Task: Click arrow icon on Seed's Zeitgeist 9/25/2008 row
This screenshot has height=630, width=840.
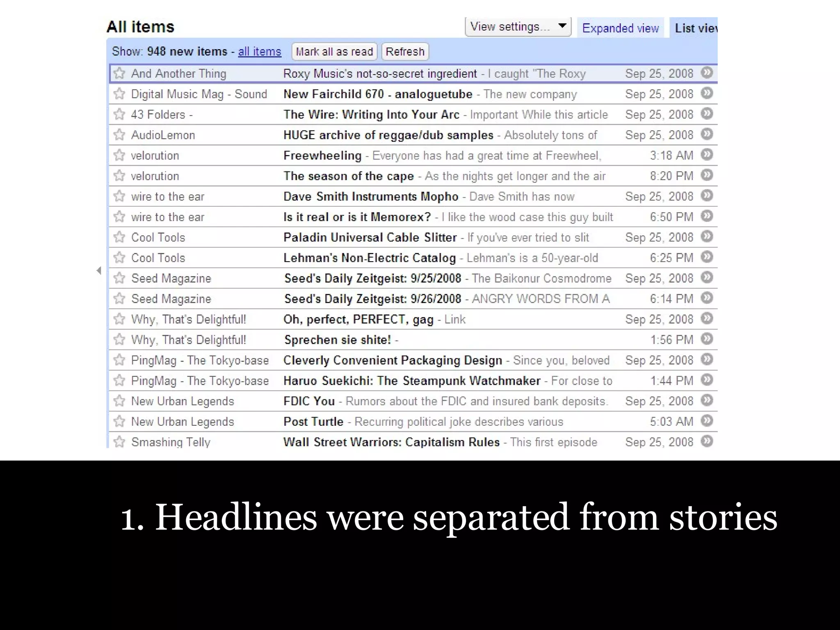Action: pyautogui.click(x=707, y=278)
